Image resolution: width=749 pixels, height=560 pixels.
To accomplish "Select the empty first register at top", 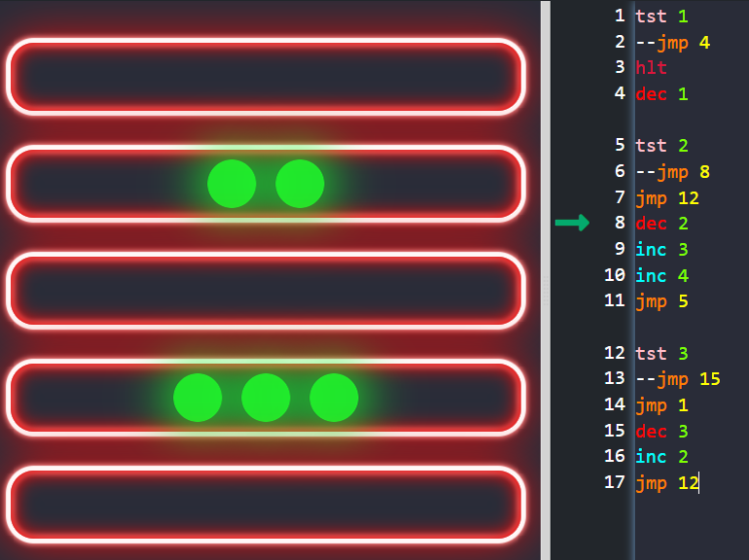I will pos(266,77).
